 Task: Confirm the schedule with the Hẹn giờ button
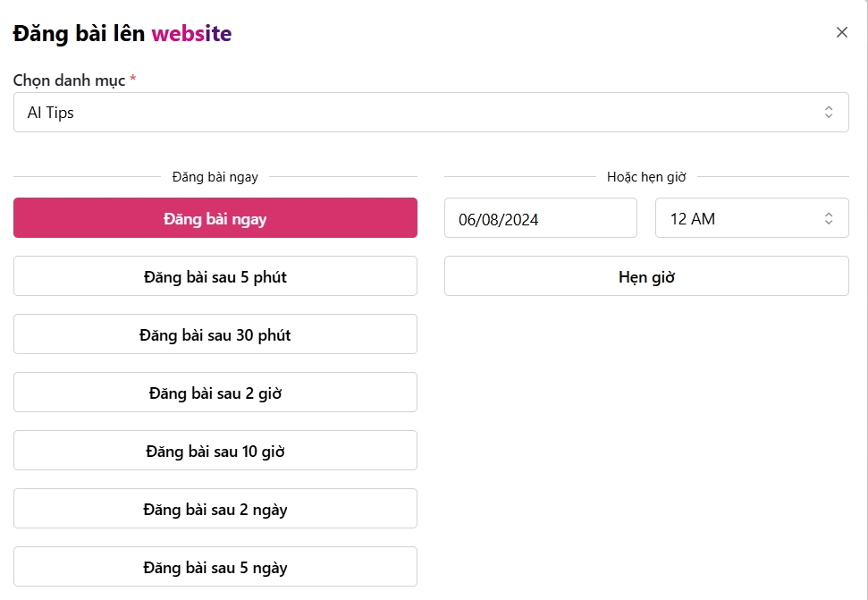point(645,276)
